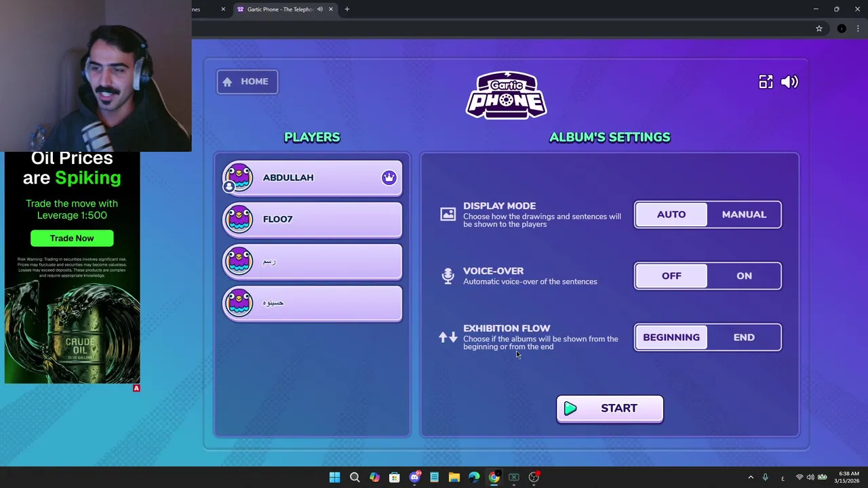The height and width of the screenshot is (488, 868).
Task: Open Chrome three-dot menu
Action: [858, 28]
